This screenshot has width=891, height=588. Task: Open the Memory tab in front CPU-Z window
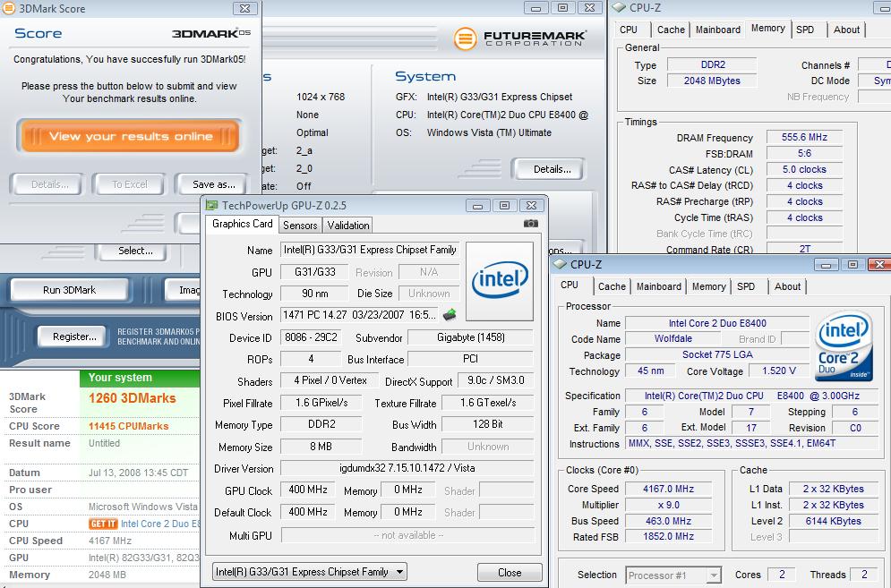(x=708, y=287)
